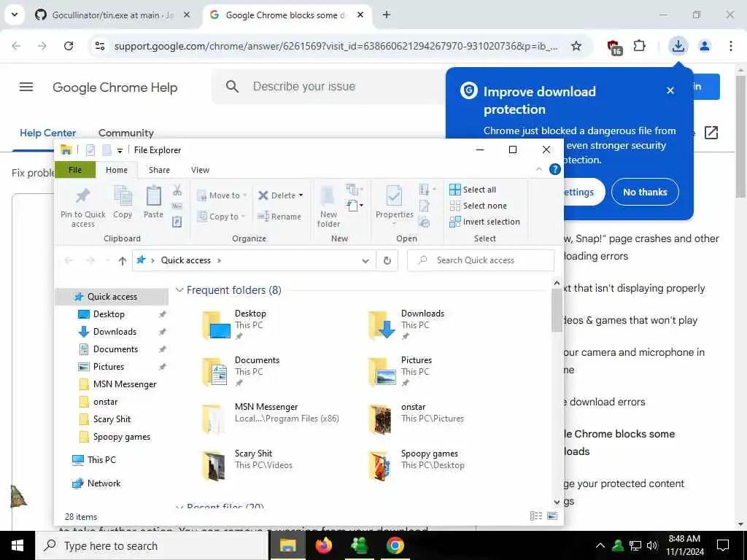Open the Chrome three-dot menu
Image resolution: width=747 pixels, height=560 pixels.
[730, 46]
